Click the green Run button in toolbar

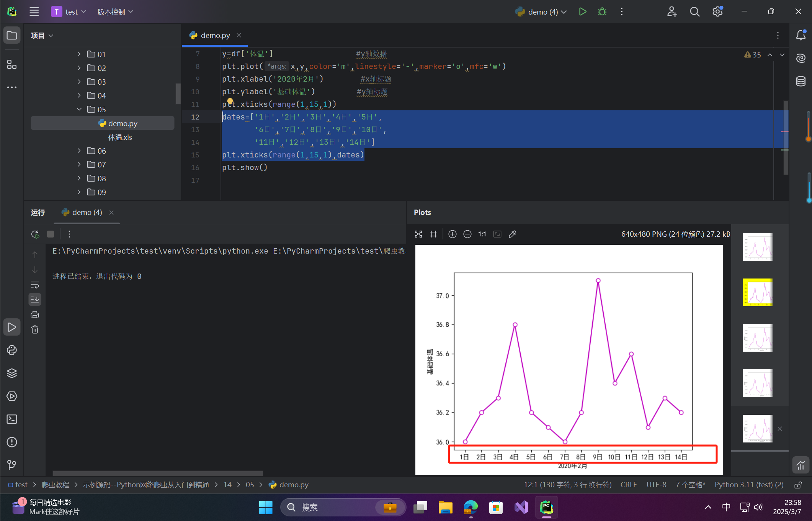click(582, 12)
